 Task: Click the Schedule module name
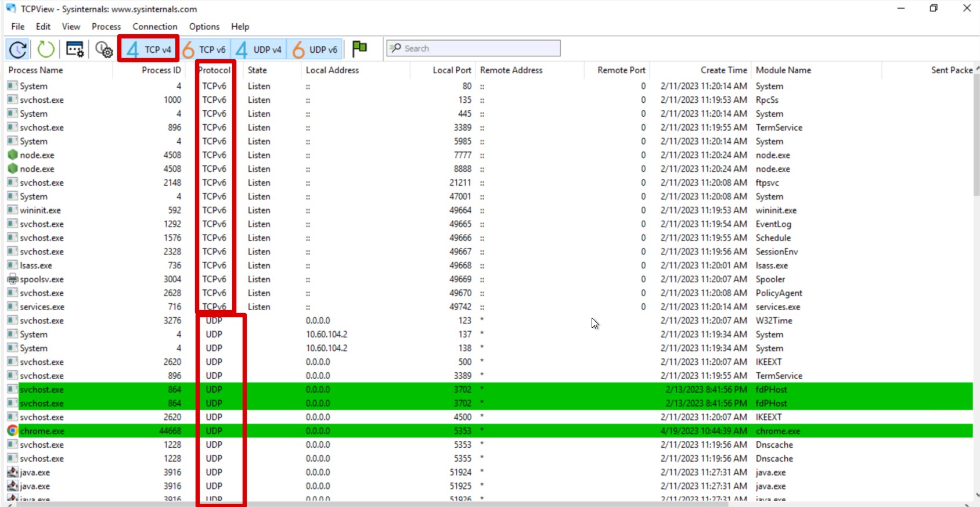773,238
